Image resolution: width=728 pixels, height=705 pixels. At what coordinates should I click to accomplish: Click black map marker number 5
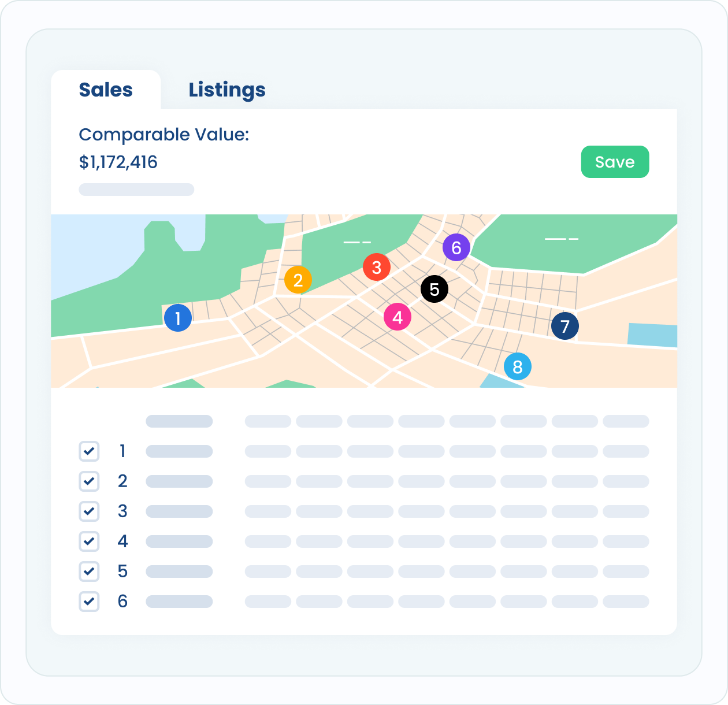tap(434, 290)
